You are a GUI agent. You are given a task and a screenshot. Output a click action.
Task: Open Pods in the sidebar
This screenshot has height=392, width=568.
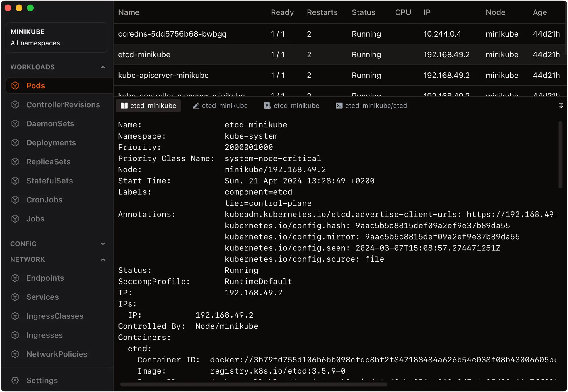(x=60, y=85)
